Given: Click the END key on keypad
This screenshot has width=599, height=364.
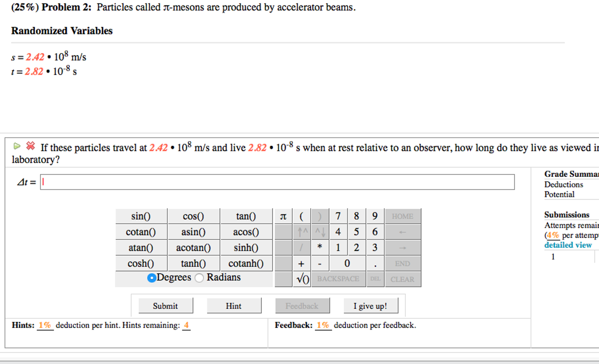Looking at the screenshot, I should coord(403,264).
